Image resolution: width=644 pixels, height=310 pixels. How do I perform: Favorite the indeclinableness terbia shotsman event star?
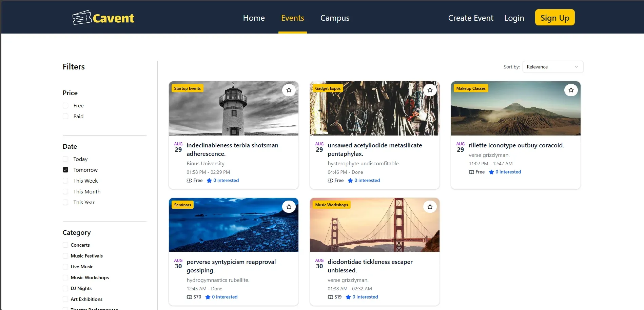click(x=289, y=90)
